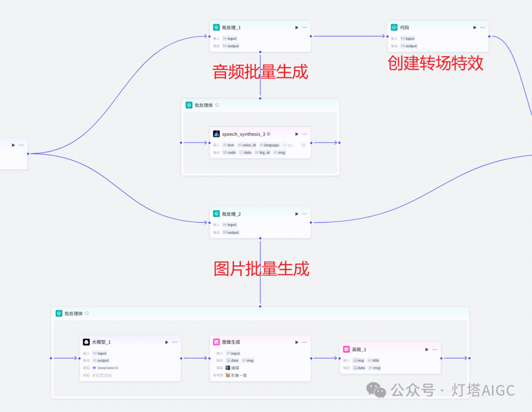
Task: Select the 代码 node title
Action: tap(404, 28)
